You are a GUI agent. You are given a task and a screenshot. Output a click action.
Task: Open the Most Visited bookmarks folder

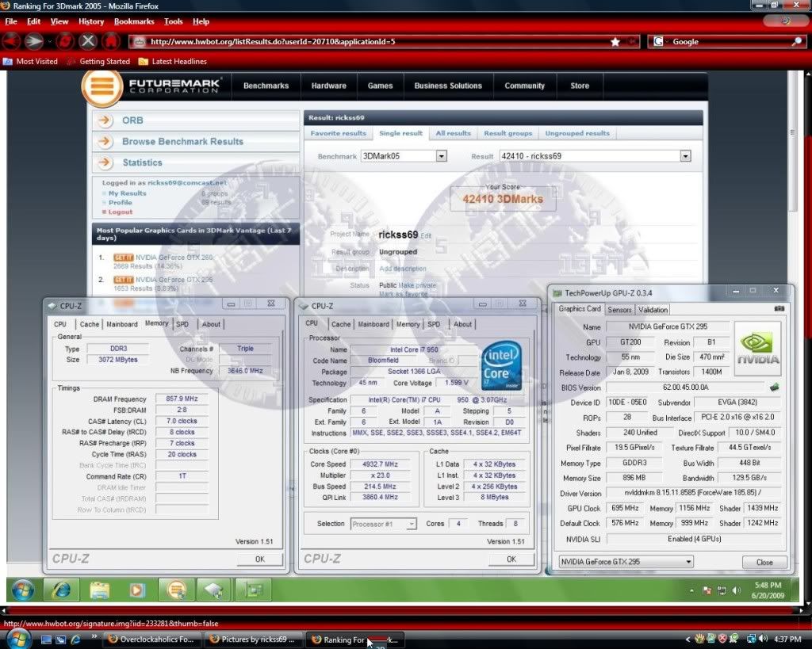click(x=31, y=61)
